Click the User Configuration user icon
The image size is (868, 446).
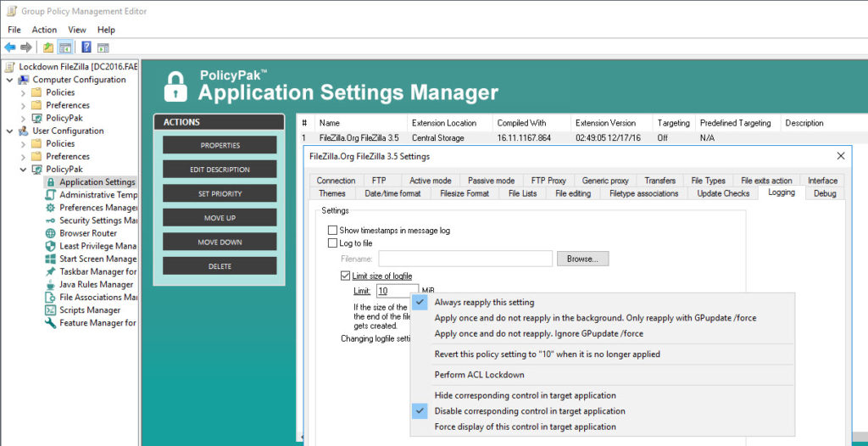[x=24, y=131]
